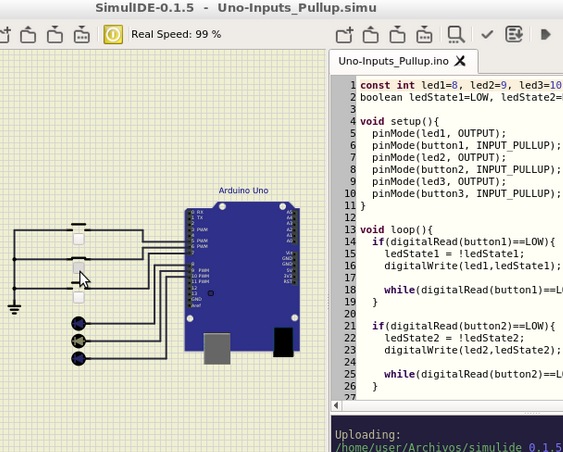Place the cursor on code line 1 const int
Screen dimensions: 563x452
point(461,85)
